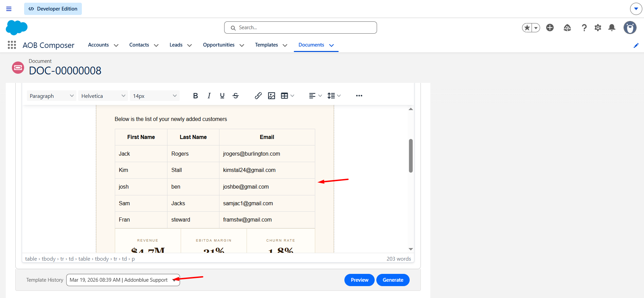Apply italic formatting
The height and width of the screenshot is (298, 644).
pyautogui.click(x=209, y=96)
